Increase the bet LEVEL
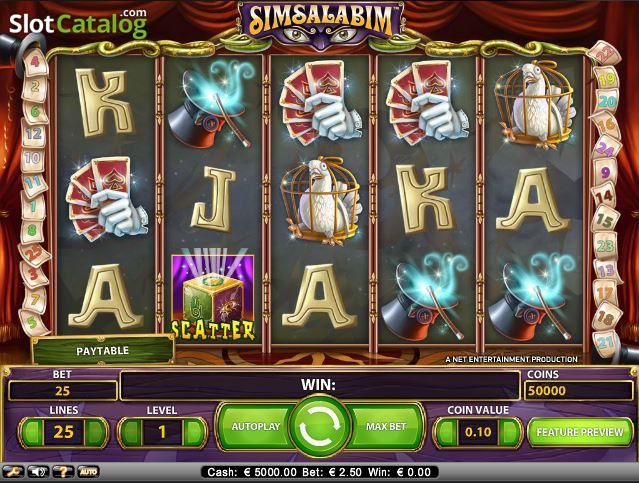 [x=194, y=432]
